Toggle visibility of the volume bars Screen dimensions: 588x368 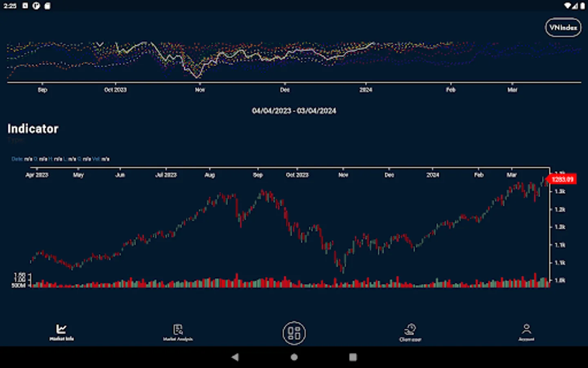point(286,282)
